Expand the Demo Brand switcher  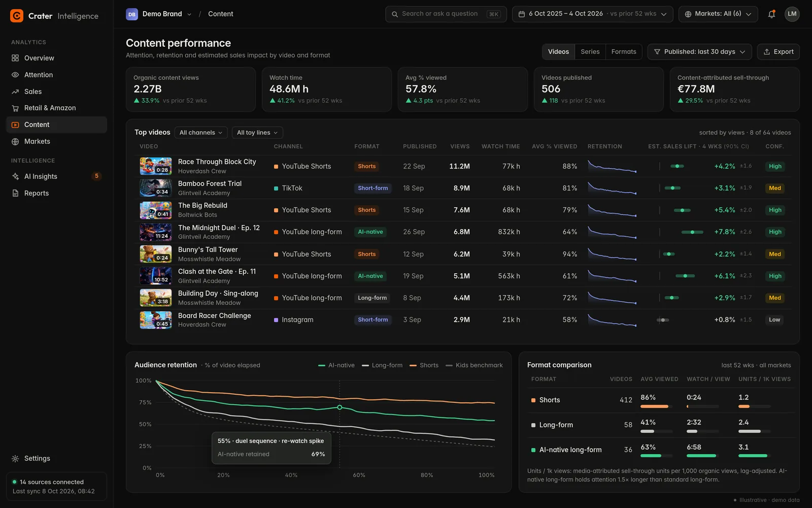159,14
